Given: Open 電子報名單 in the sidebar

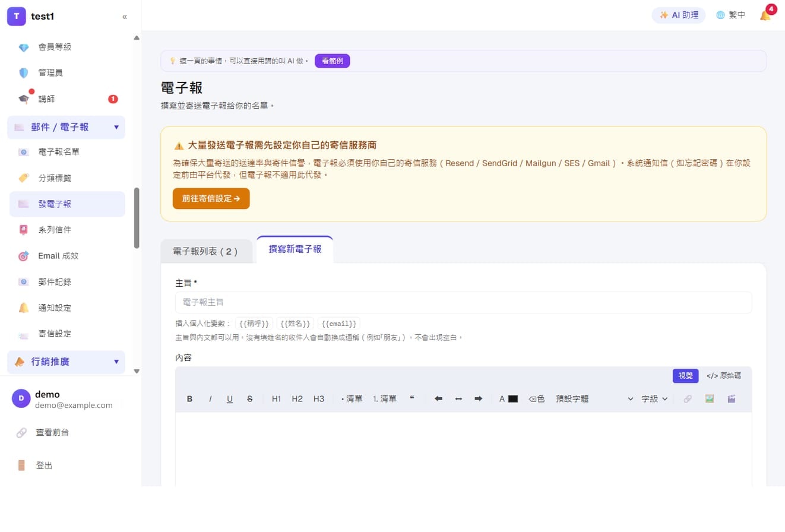Looking at the screenshot, I should click(67, 152).
